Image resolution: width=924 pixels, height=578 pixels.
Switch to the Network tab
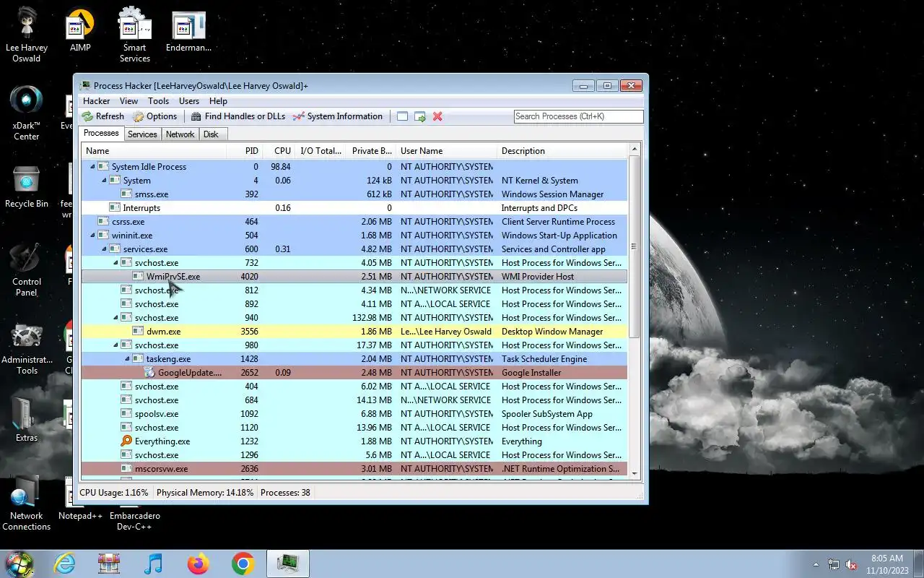[x=180, y=134]
